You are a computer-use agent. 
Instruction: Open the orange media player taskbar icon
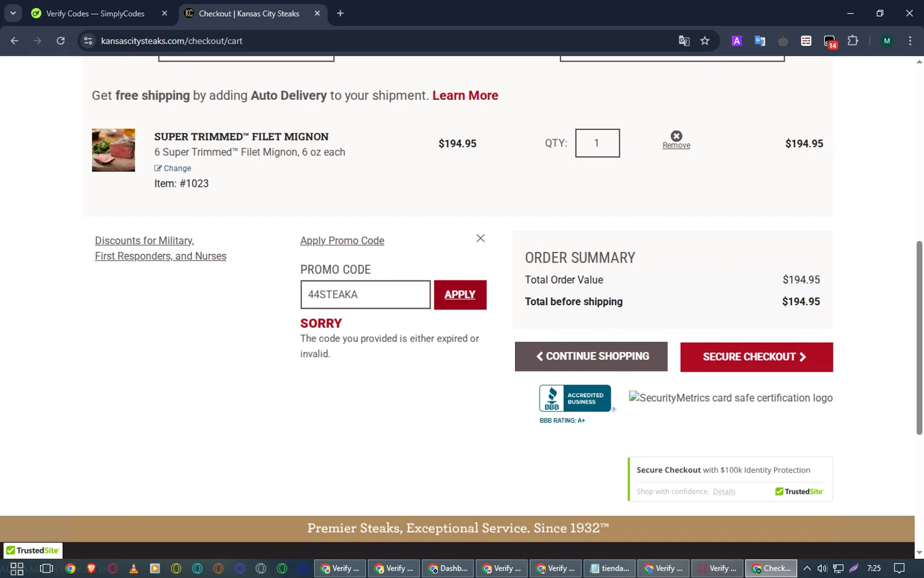tap(155, 568)
